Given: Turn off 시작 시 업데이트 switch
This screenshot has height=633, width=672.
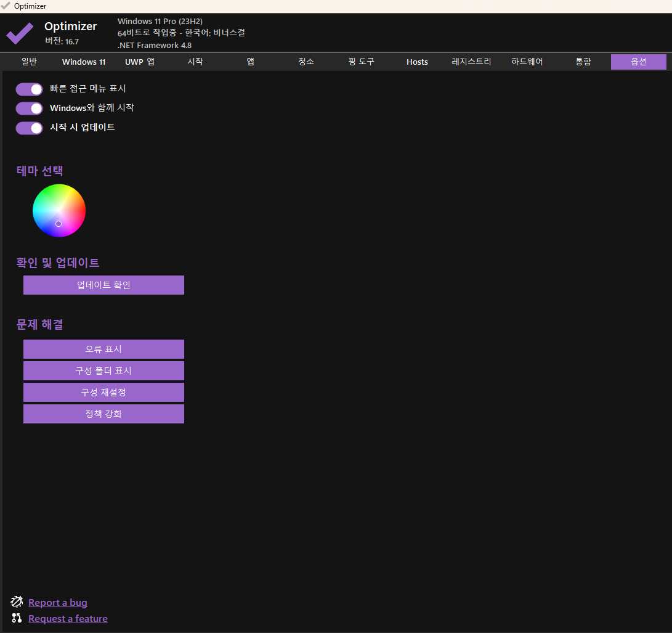Looking at the screenshot, I should point(29,128).
